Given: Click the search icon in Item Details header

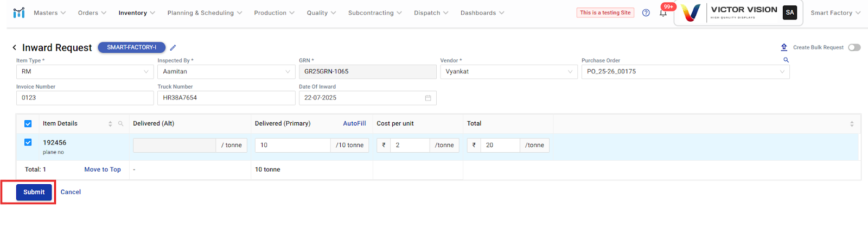Looking at the screenshot, I should point(121,124).
